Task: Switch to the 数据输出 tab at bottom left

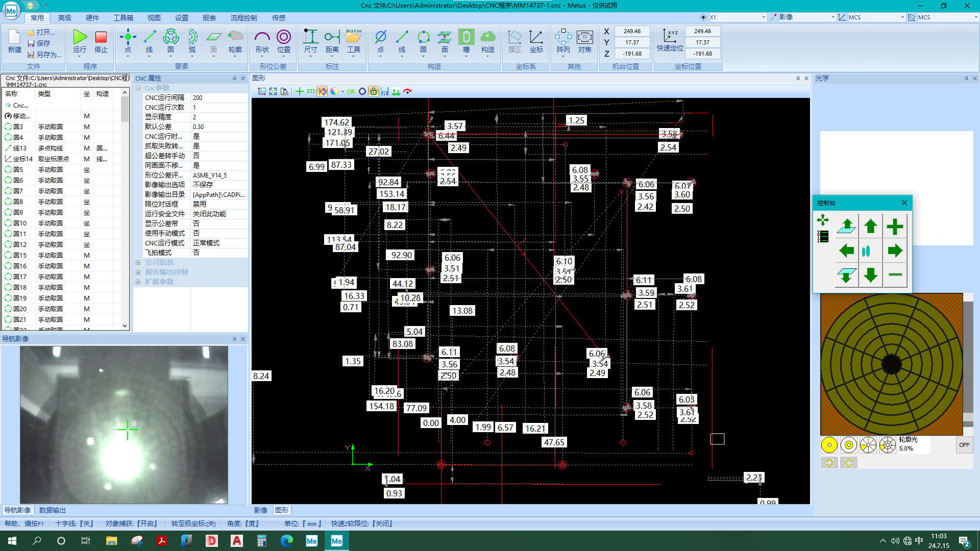Action: coord(52,510)
